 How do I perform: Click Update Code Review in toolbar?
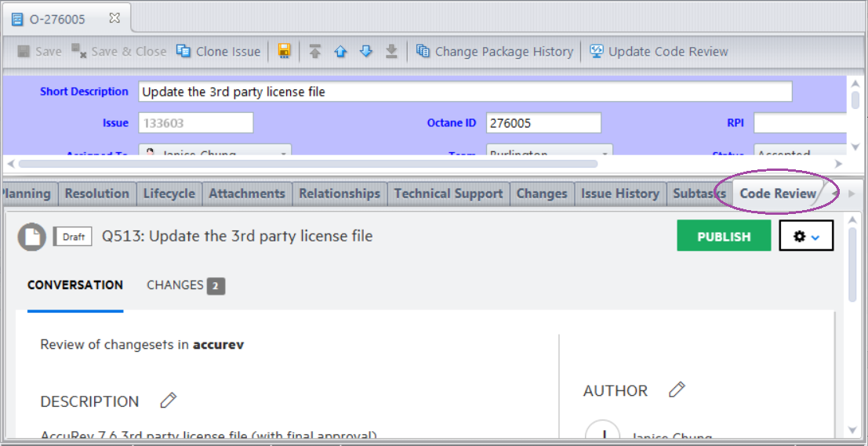pyautogui.click(x=659, y=52)
